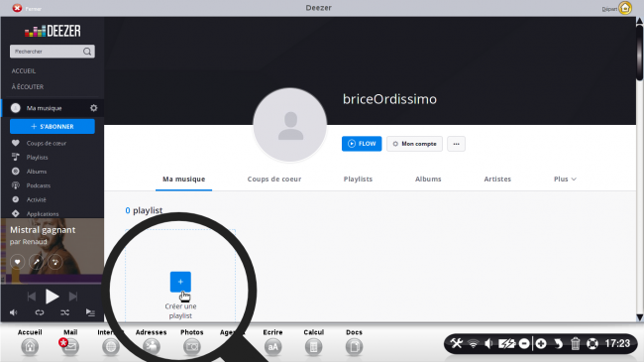Click the page vertical scrollbar thumb

[x=639, y=53]
